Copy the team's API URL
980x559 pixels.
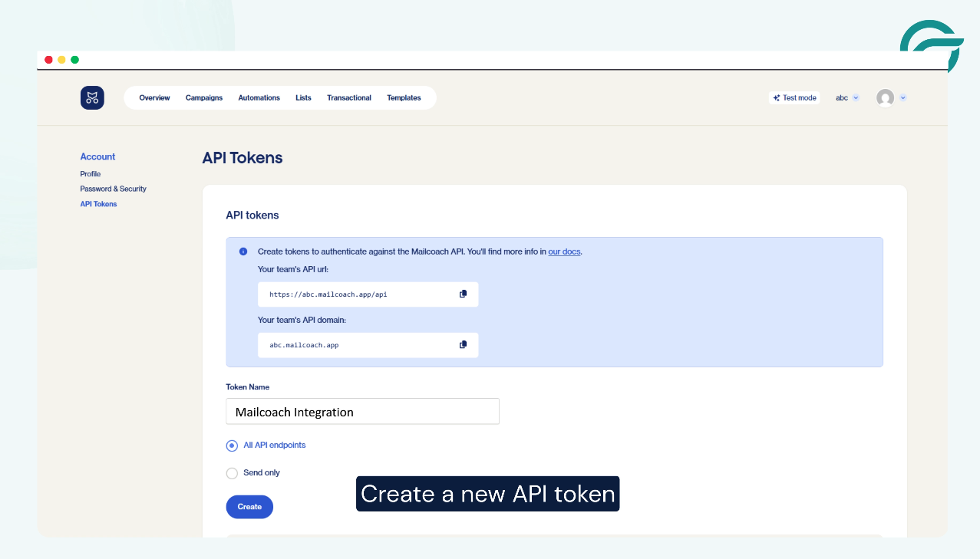pos(463,294)
